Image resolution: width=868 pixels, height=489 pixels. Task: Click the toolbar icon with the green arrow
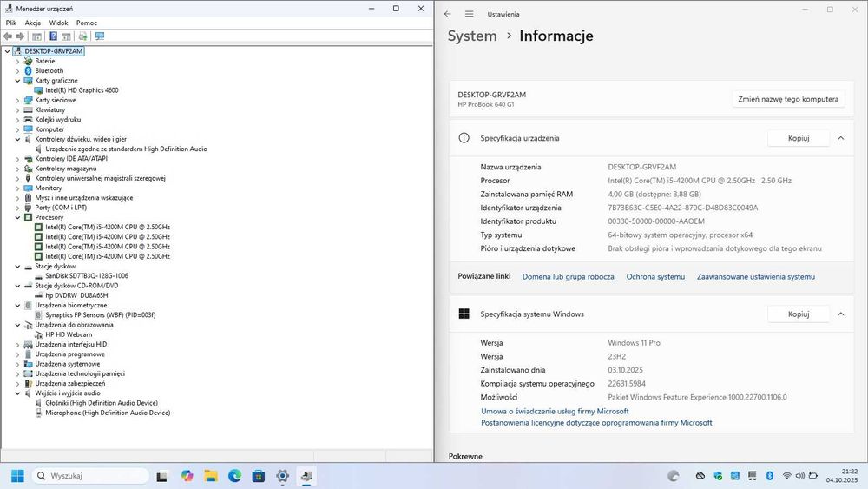[82, 36]
